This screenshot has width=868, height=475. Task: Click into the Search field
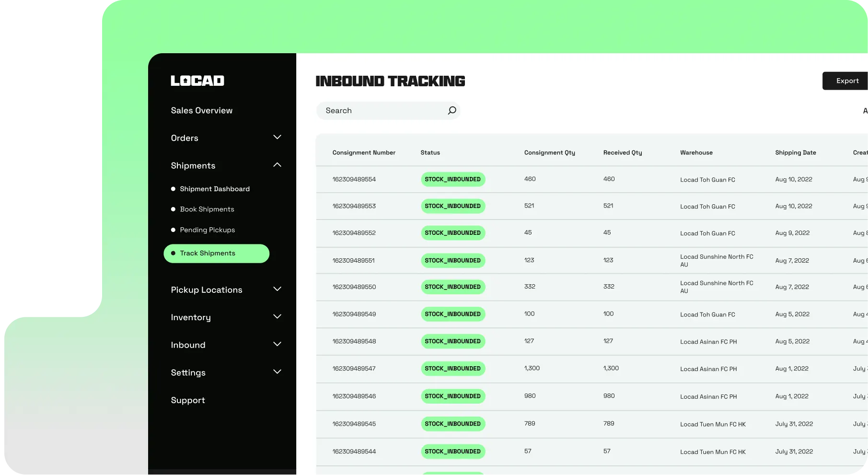click(379, 110)
